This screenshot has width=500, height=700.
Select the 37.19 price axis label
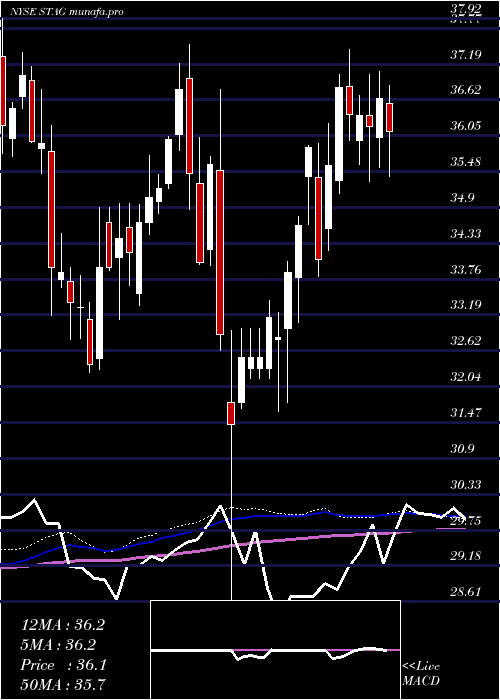465,55
